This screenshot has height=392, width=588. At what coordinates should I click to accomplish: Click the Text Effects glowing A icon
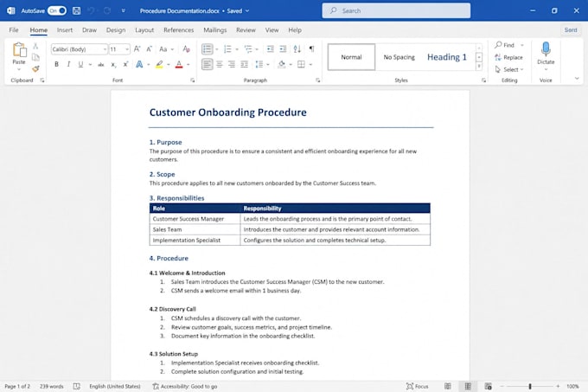click(139, 65)
